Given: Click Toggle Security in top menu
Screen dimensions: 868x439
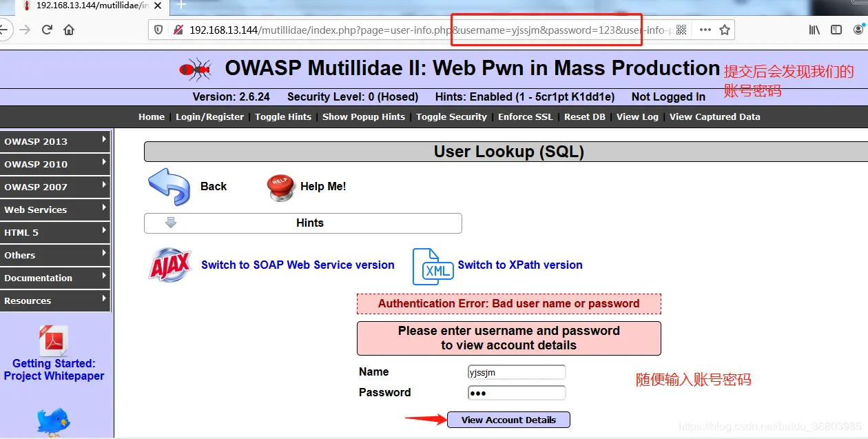Looking at the screenshot, I should point(451,116).
